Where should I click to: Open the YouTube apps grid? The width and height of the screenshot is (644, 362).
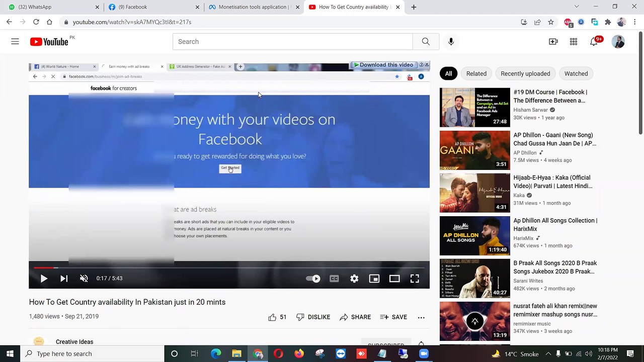pyautogui.click(x=574, y=42)
